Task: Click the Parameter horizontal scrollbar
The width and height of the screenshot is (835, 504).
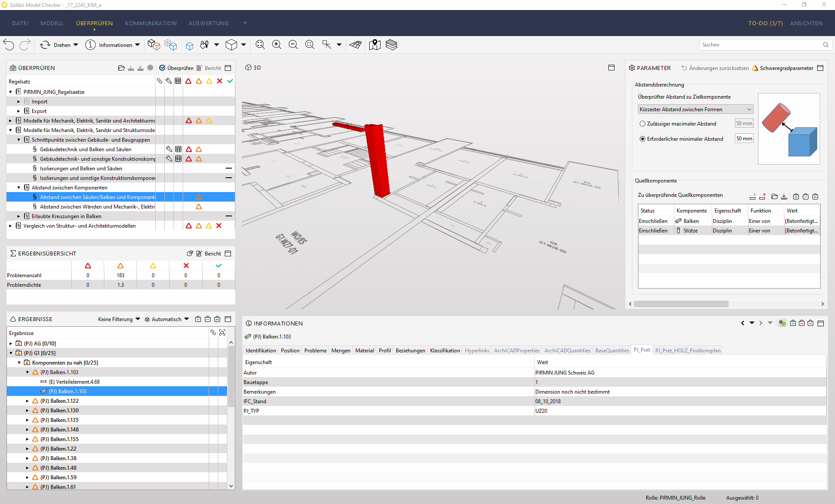Action: [x=681, y=304]
